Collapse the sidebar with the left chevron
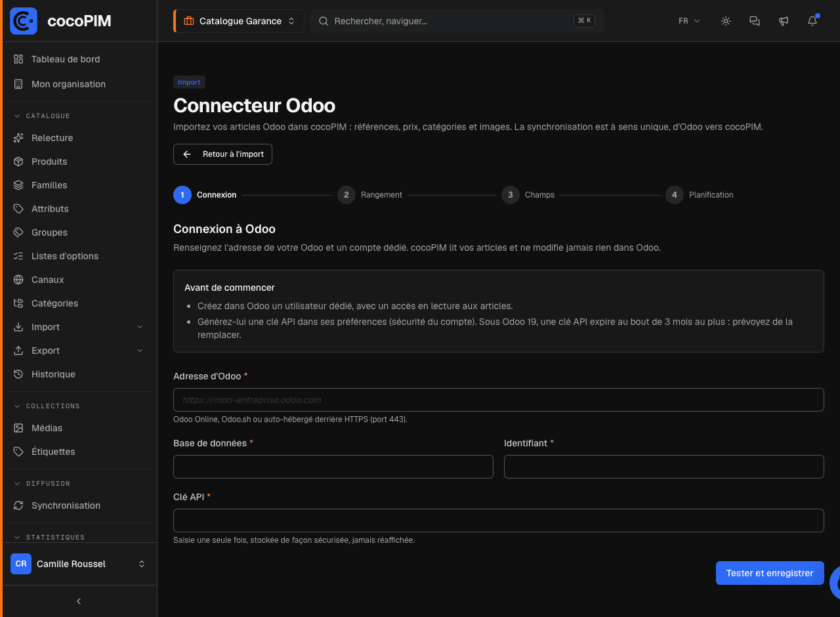The image size is (840, 617). (x=79, y=601)
